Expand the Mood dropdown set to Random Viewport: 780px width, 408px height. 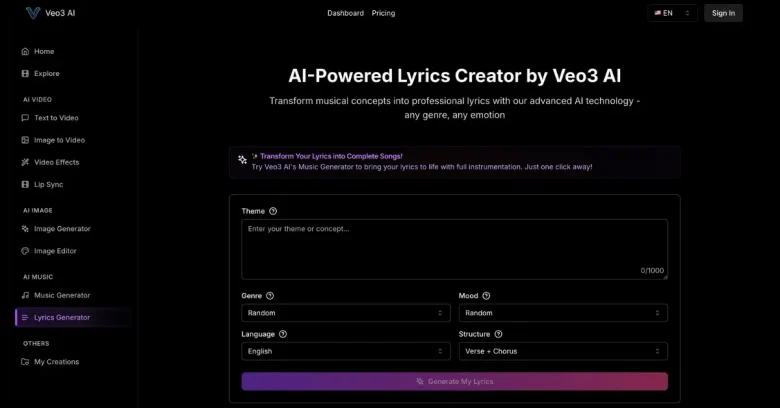pyautogui.click(x=563, y=313)
